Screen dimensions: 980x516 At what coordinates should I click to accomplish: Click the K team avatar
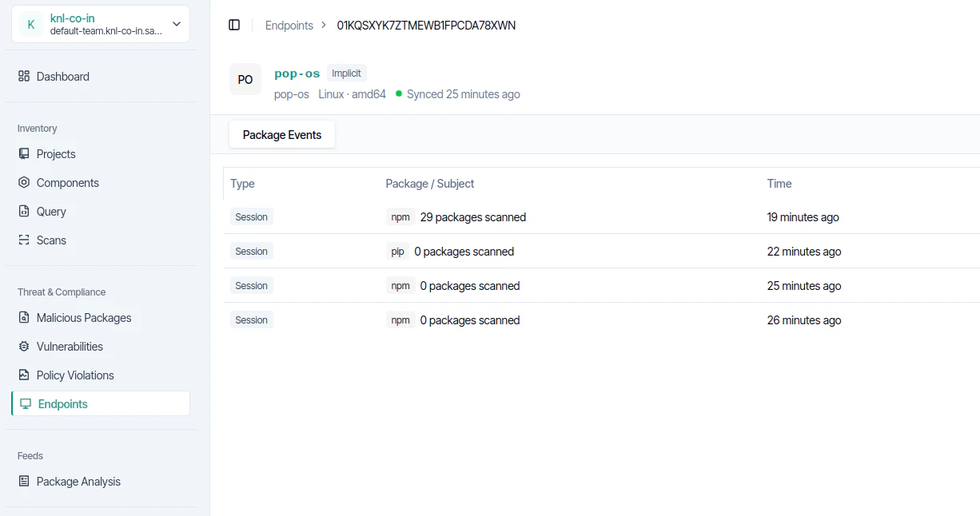(x=31, y=24)
